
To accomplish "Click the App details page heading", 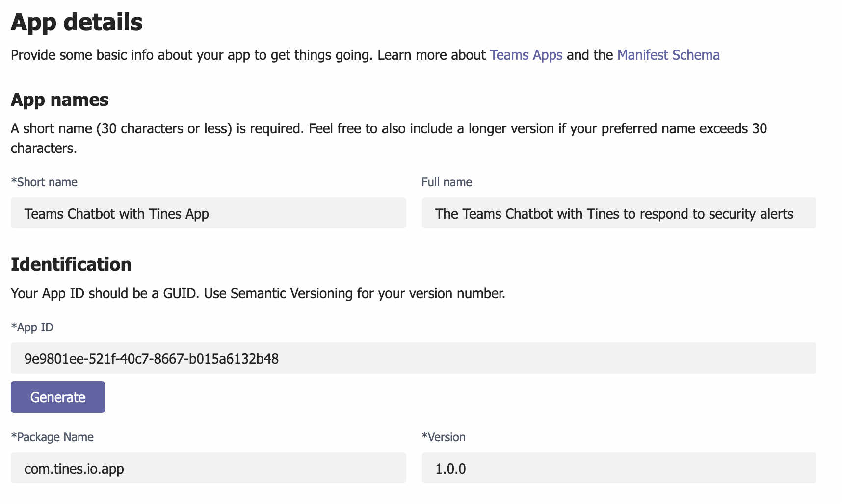I will click(x=77, y=23).
